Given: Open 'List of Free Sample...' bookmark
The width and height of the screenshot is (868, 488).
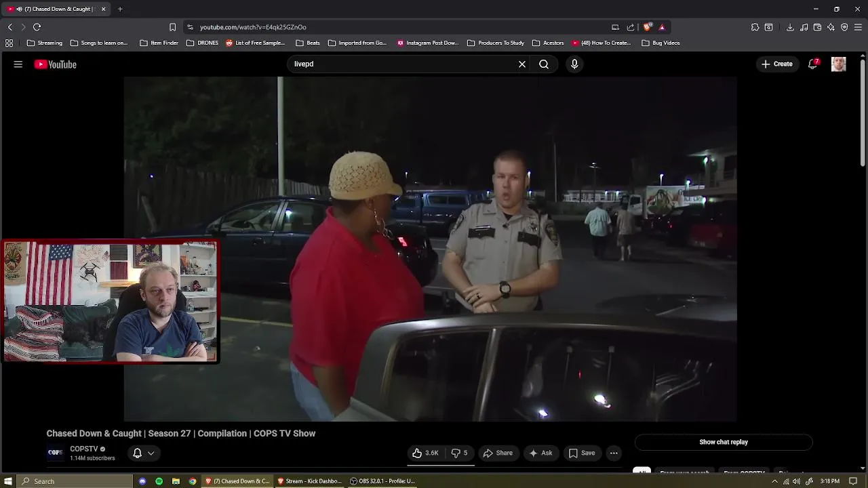Looking at the screenshot, I should [x=256, y=43].
